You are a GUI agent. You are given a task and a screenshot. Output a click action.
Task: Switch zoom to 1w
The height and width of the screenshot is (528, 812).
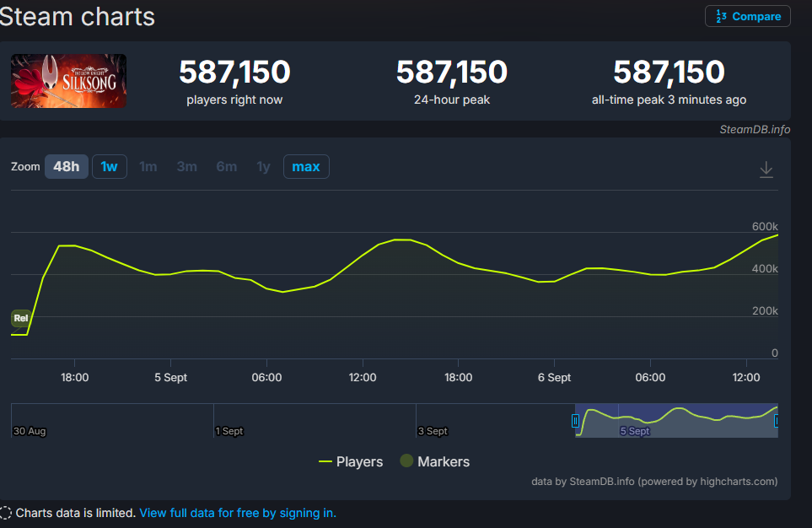pyautogui.click(x=110, y=166)
